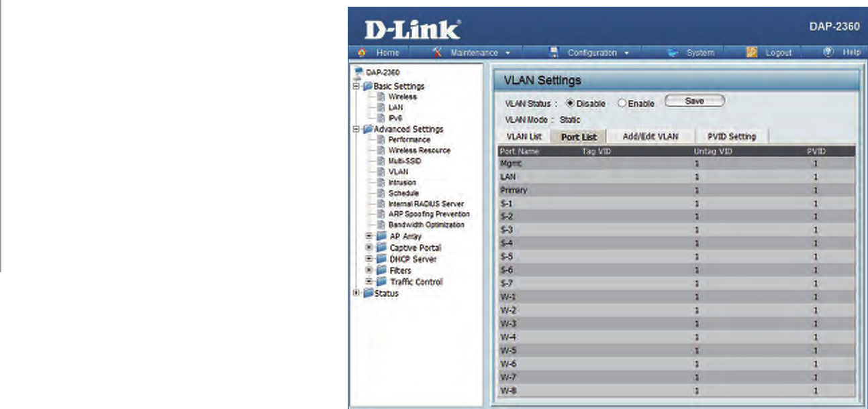Click the Primary port row
Screen dimensions: 868x409
[677, 190]
